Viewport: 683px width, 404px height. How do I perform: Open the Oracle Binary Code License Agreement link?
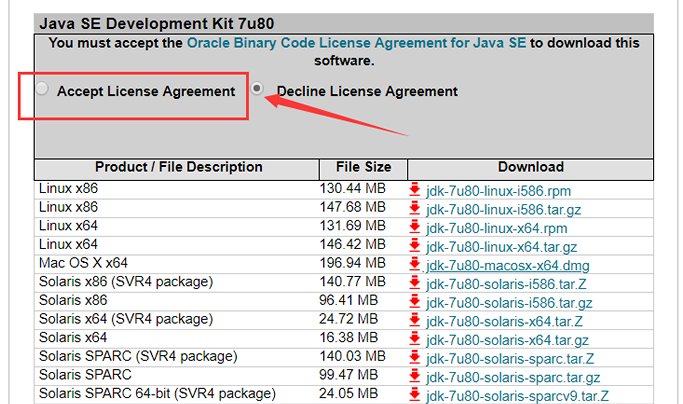pos(356,43)
